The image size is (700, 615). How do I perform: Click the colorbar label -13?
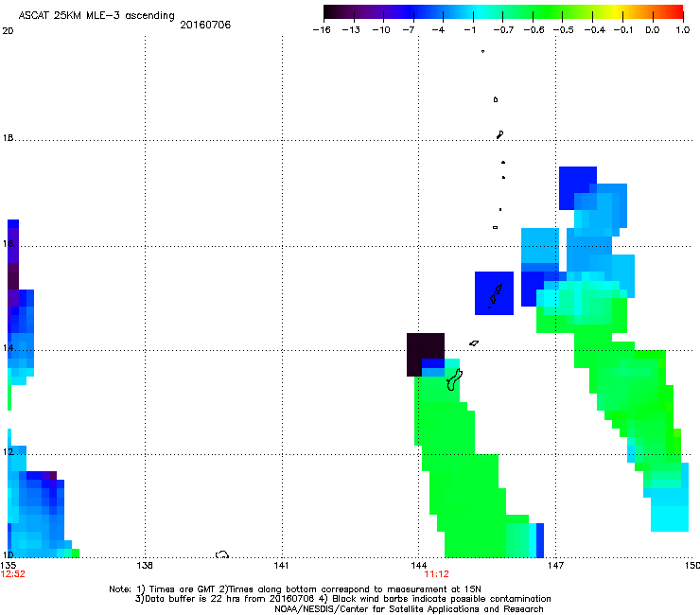click(x=351, y=30)
